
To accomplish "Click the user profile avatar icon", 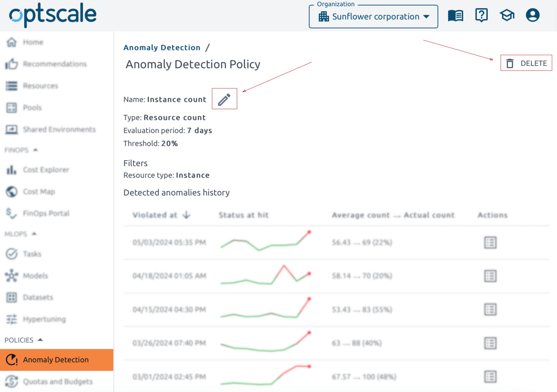I will (532, 15).
